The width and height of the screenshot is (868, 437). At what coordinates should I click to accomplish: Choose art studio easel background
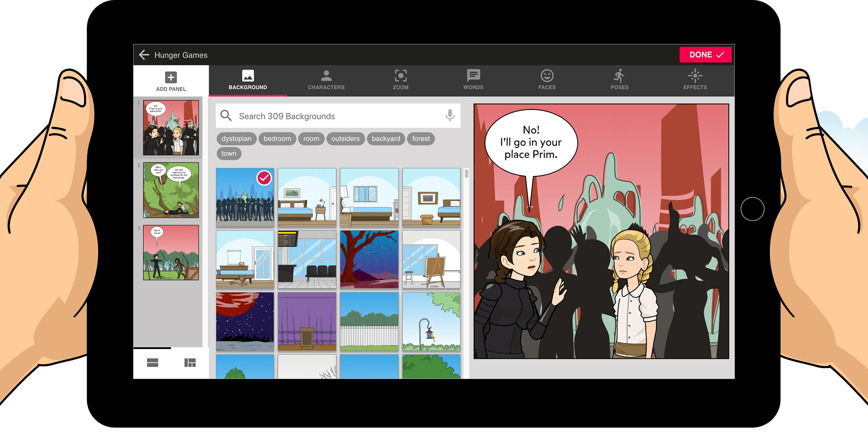click(x=431, y=259)
